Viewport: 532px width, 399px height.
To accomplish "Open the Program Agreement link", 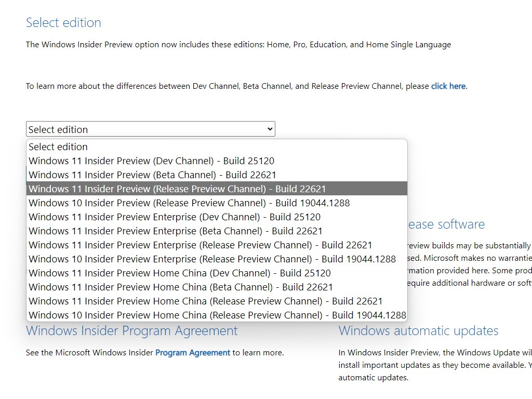I will (x=192, y=352).
